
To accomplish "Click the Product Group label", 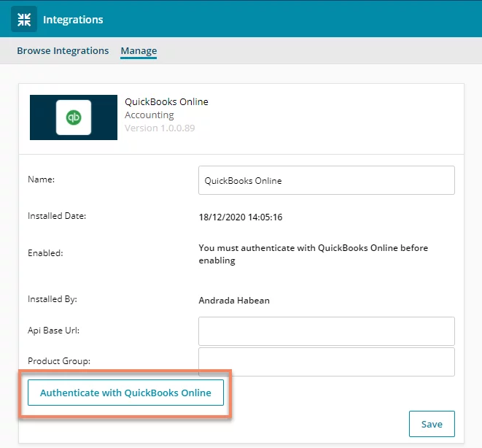I will [x=59, y=361].
